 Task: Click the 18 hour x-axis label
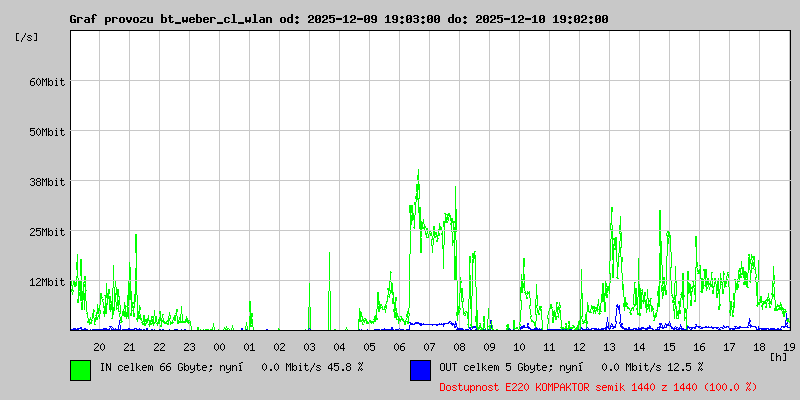coord(760,347)
